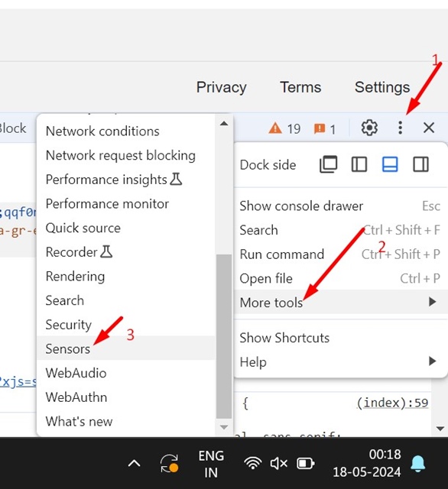
Task: Expand the Help submenu arrow
Action: 432,361
